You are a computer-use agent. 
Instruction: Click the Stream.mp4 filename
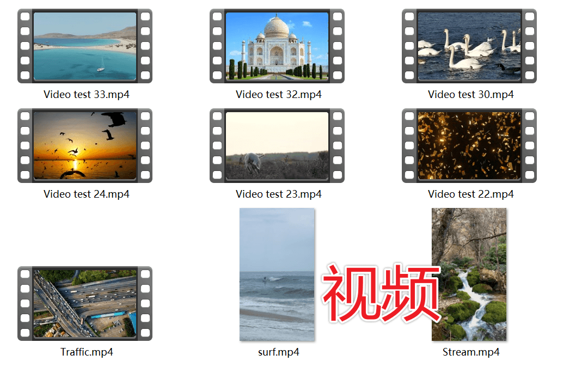[471, 352]
